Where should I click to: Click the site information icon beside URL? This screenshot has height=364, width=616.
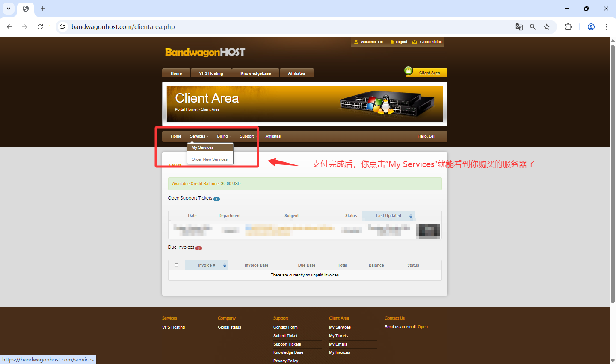63,27
